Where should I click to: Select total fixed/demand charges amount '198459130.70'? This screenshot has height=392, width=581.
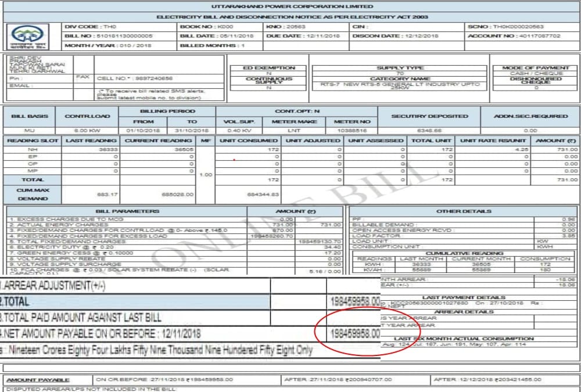[320, 242]
